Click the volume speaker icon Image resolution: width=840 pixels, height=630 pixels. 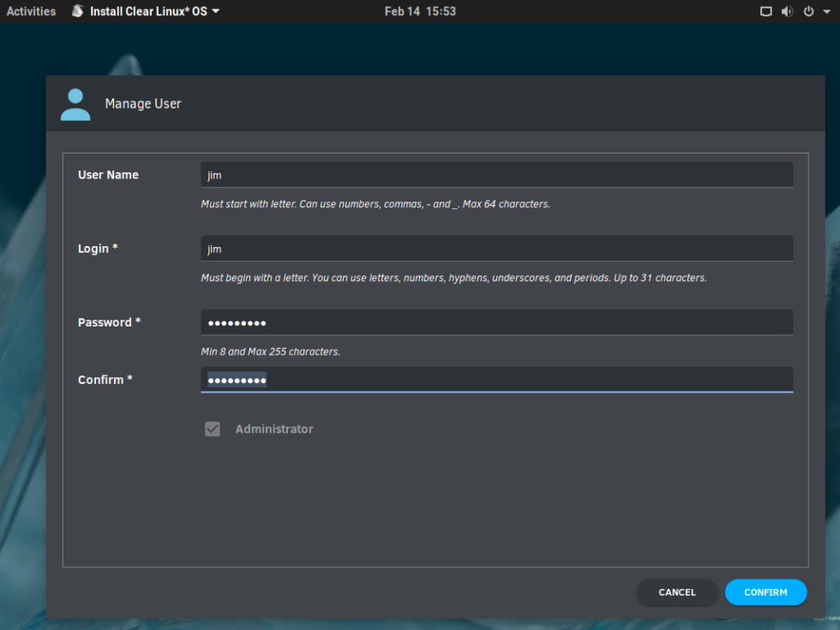click(x=787, y=12)
